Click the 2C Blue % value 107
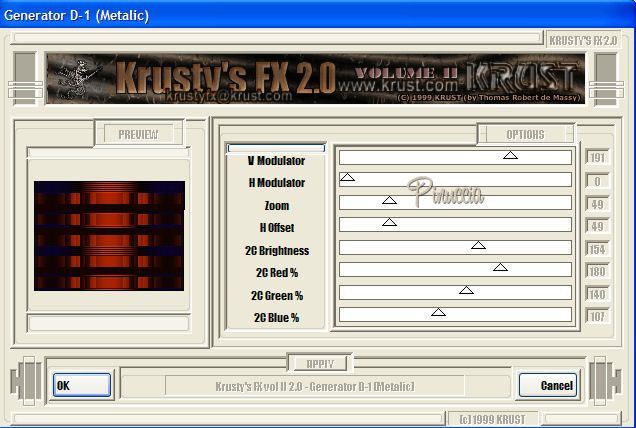Image resolution: width=636 pixels, height=428 pixels. pyautogui.click(x=597, y=316)
